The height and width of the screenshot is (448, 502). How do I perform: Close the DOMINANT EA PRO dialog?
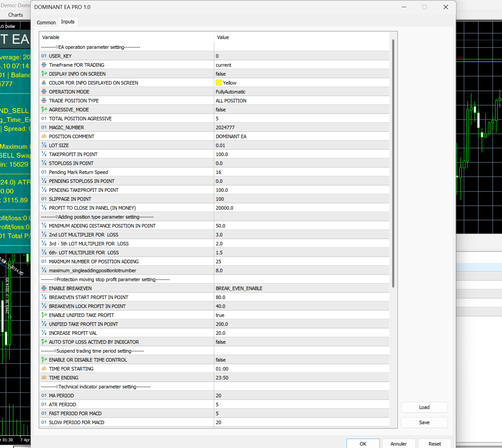(x=446, y=7)
